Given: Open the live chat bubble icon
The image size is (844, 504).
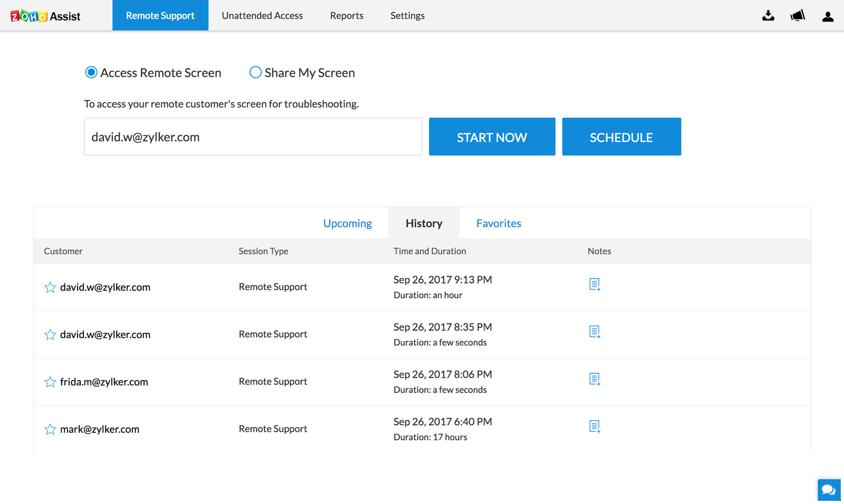Looking at the screenshot, I should 829,490.
